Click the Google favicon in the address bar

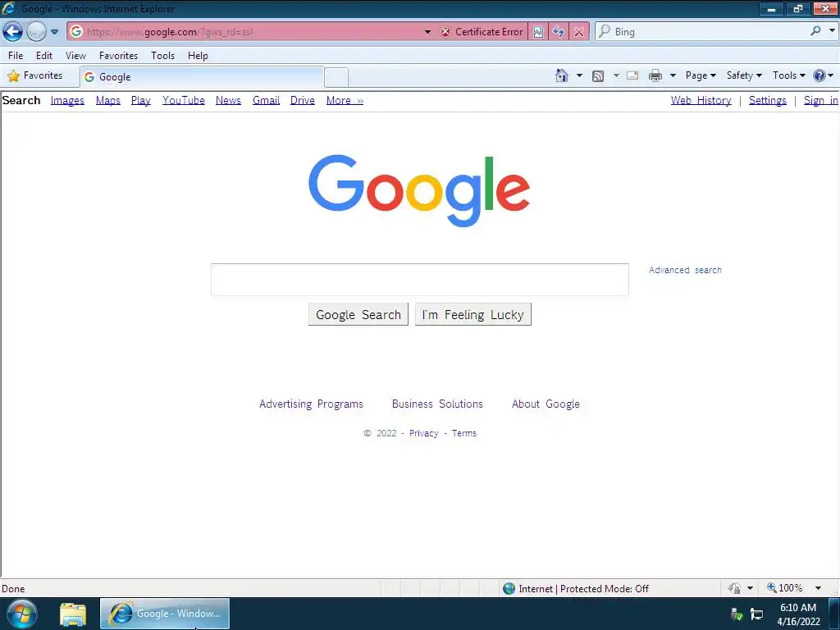click(76, 32)
